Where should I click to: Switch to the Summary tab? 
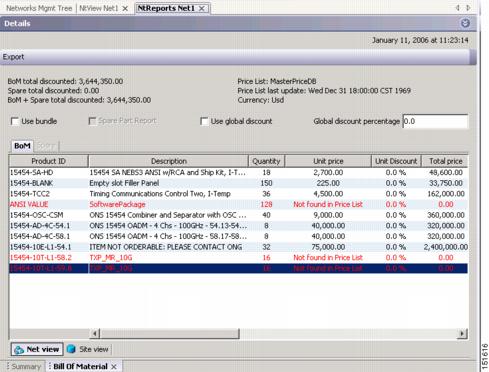pyautogui.click(x=26, y=366)
